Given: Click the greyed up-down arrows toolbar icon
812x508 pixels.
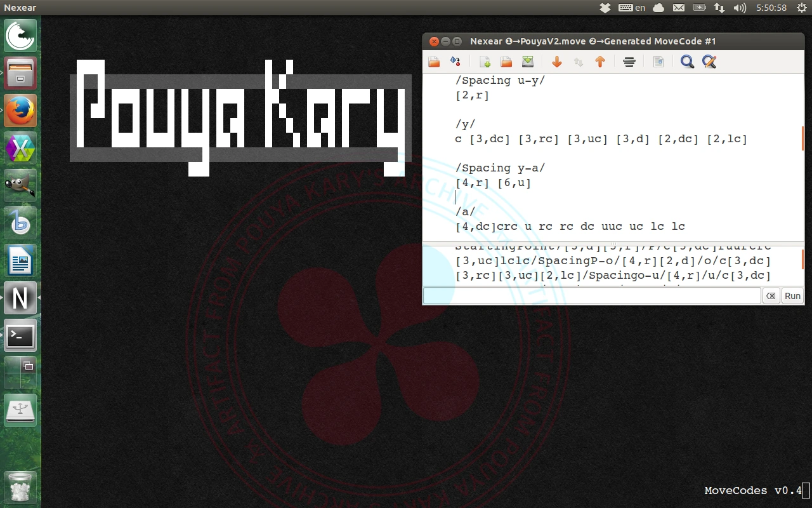Looking at the screenshot, I should [x=579, y=62].
